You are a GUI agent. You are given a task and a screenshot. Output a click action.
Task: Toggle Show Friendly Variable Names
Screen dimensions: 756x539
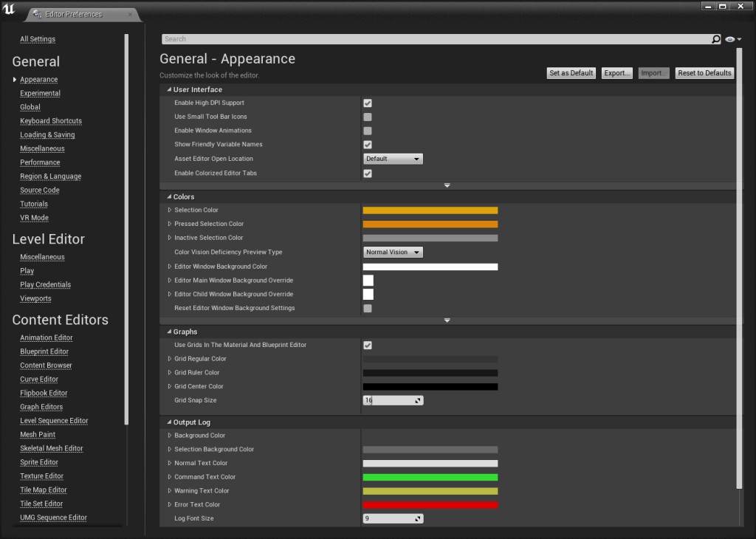368,145
